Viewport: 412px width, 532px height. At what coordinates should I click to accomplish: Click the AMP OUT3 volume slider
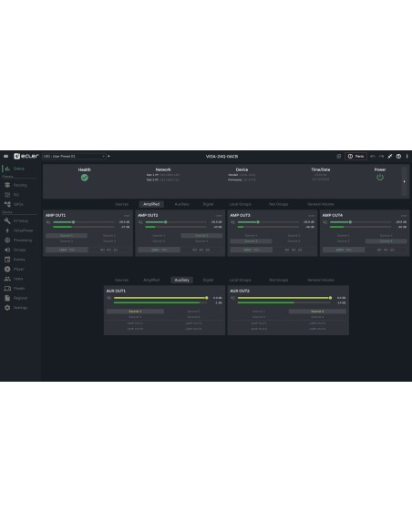click(269, 222)
